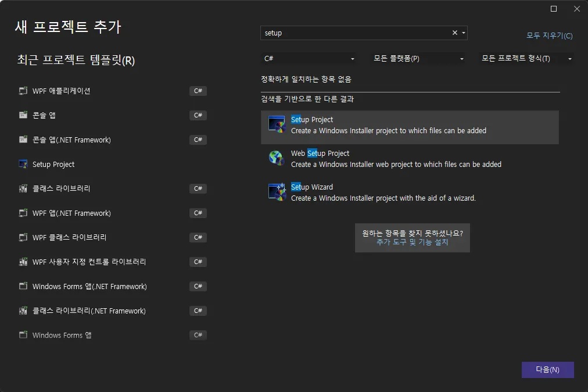Screen dimensions: 588x392
Task: Click the Setup Project result icon
Action: point(277,124)
